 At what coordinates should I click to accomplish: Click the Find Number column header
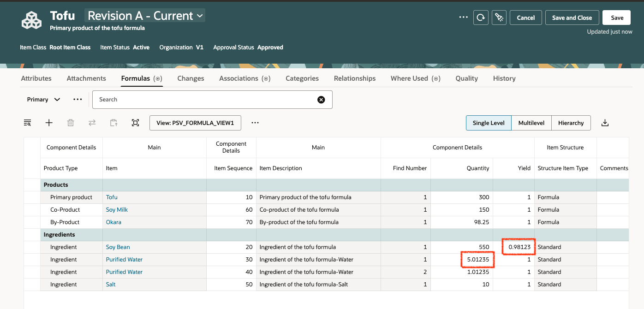click(x=405, y=168)
